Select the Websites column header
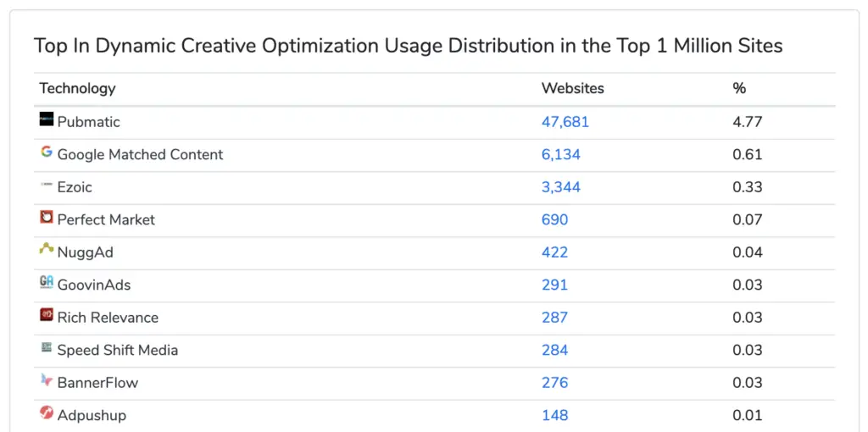Screen dimensions: 868x432 coord(573,88)
